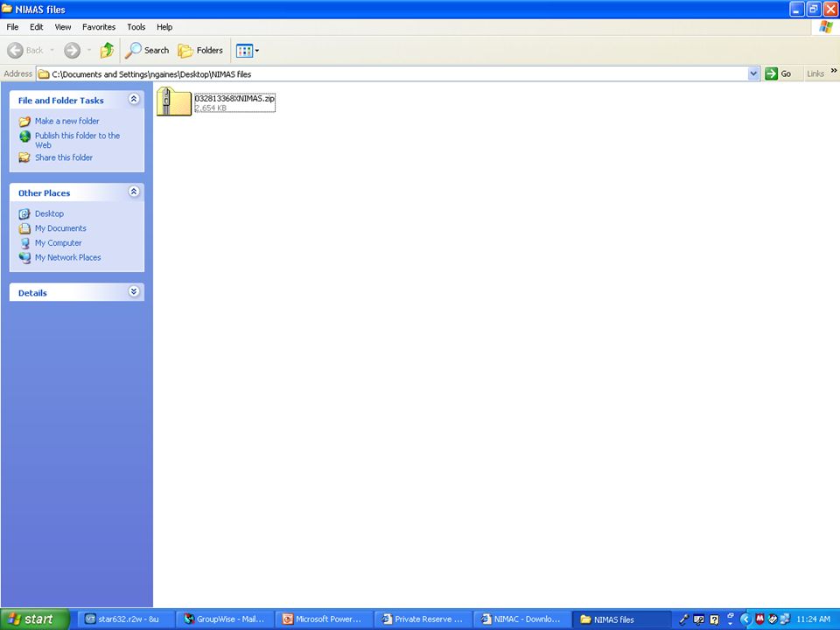840x630 pixels.
Task: Click the Forward navigation arrow
Action: (73, 51)
